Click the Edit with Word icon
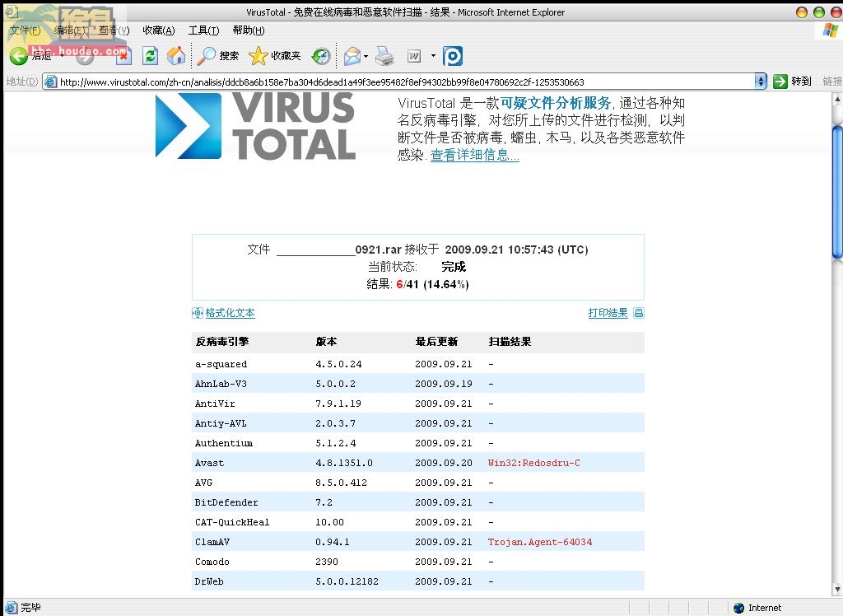 (414, 56)
